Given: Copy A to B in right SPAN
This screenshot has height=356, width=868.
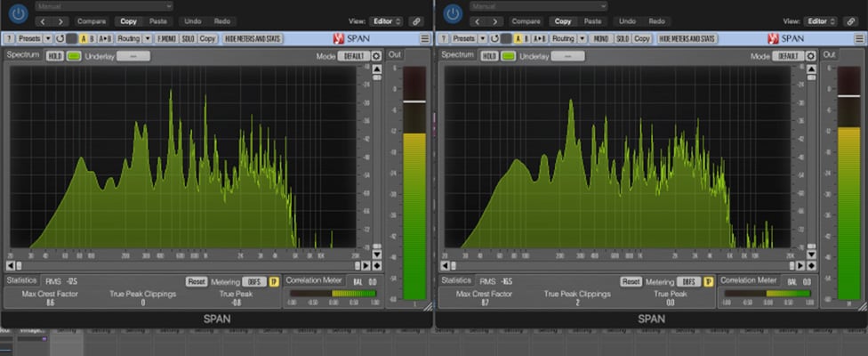Looking at the screenshot, I should tap(539, 39).
